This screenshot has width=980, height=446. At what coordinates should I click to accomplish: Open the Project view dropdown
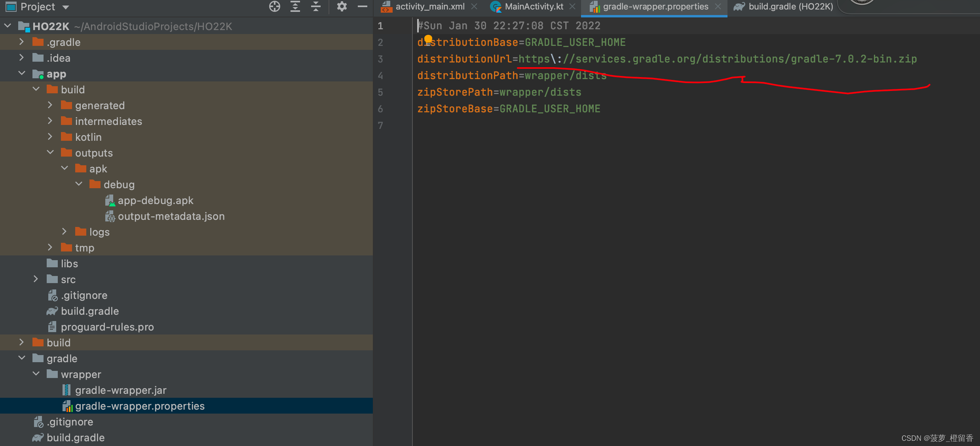click(66, 7)
